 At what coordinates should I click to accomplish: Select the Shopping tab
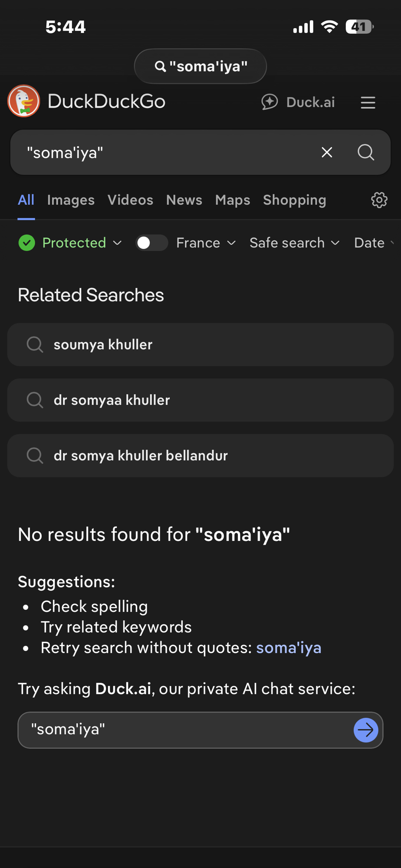[294, 200]
